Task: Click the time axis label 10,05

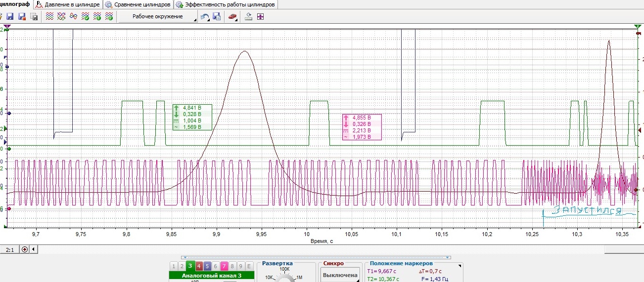Action: coord(352,234)
